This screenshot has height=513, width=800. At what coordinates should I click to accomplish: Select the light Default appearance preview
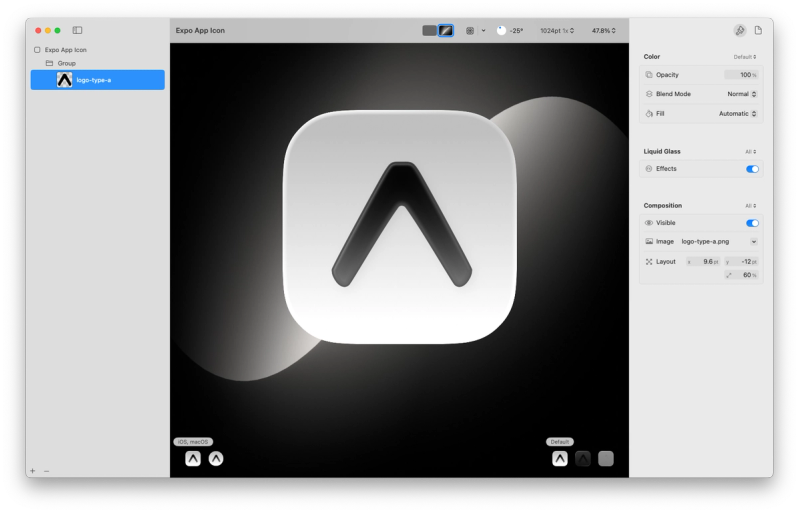coord(560,459)
